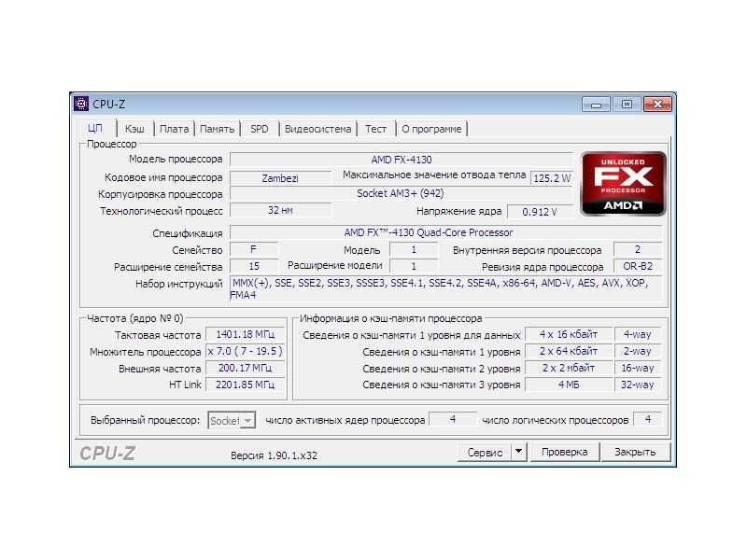Image resolution: width=747 pixels, height=560 pixels.
Task: Click the core revision value OR-B2
Action: coord(638,266)
